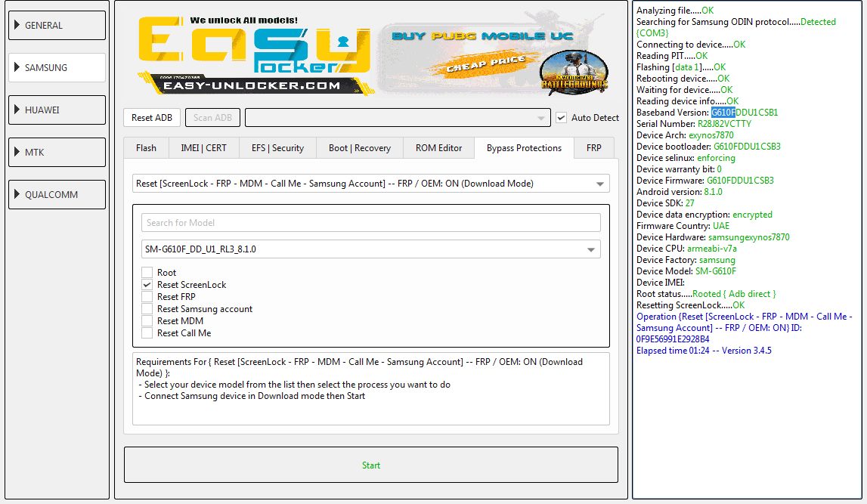Click the Device Model SM-G610F log line
The image size is (867, 504).
click(686, 271)
